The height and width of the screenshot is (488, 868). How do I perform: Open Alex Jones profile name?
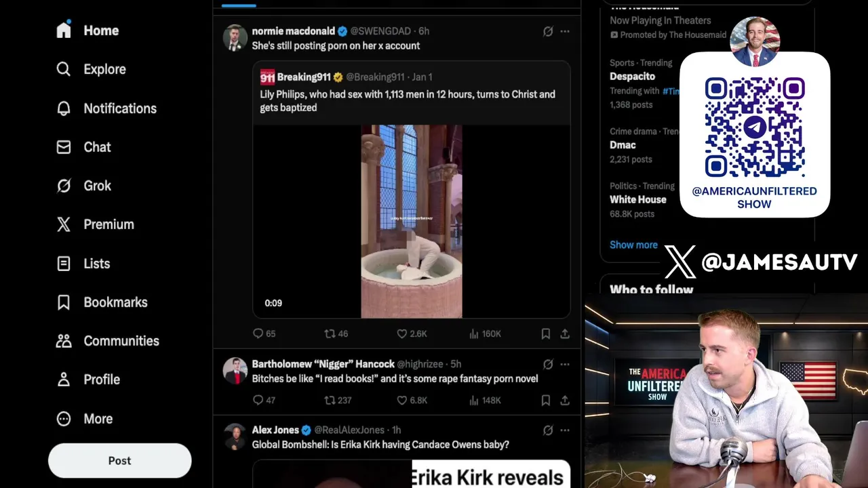[275, 430]
